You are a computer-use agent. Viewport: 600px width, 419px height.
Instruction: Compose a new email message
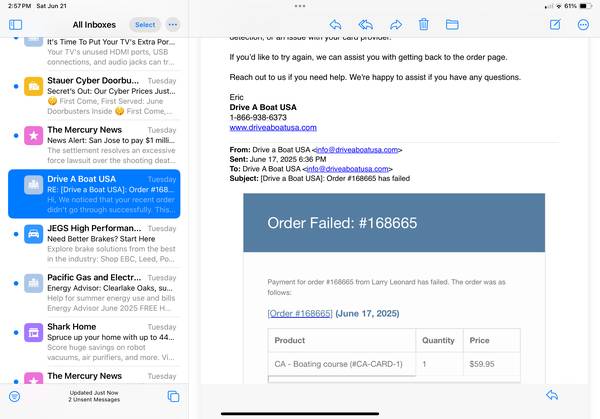555,24
